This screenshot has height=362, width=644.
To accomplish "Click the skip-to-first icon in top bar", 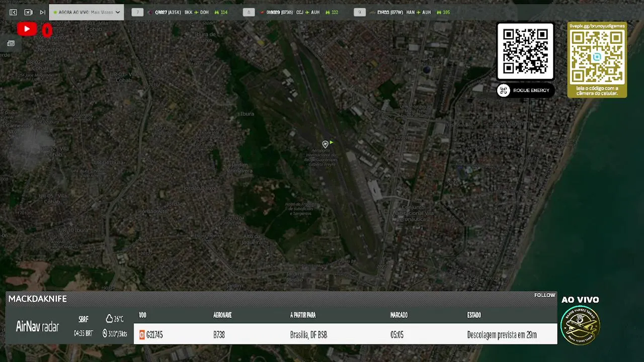I will click(14, 12).
